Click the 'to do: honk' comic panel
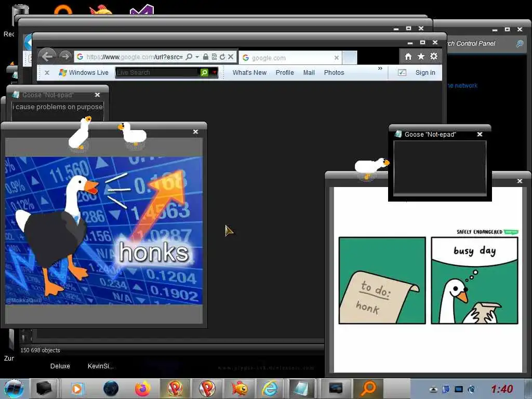Screen dimensions: 532x399 382,280
